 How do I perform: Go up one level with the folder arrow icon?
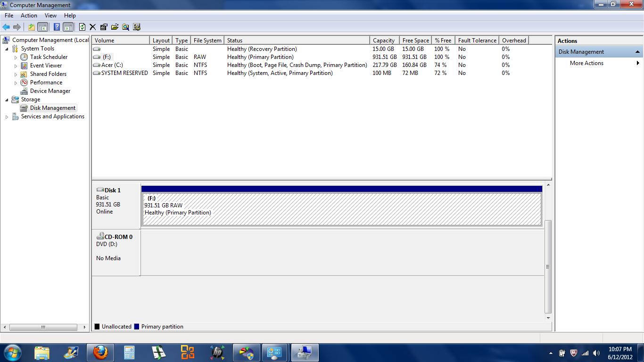[31, 27]
